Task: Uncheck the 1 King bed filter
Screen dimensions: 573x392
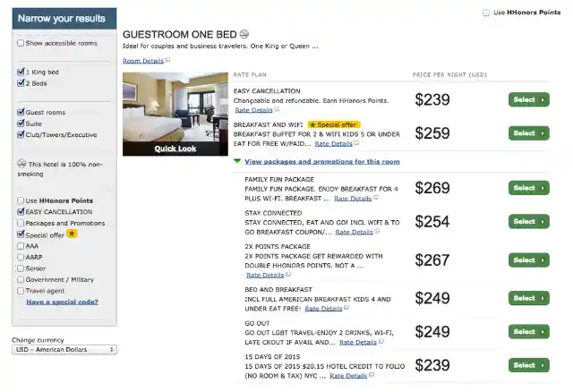Action: (21, 71)
